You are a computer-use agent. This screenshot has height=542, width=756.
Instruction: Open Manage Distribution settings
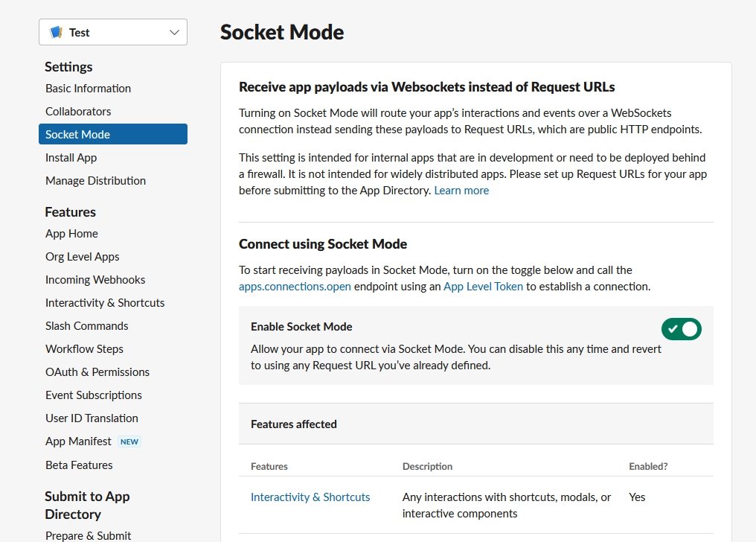[97, 180]
